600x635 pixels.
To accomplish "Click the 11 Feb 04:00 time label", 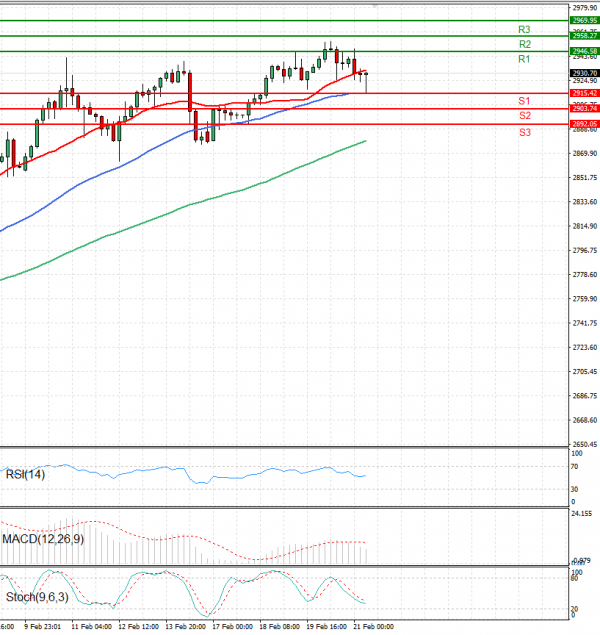I will pos(91,626).
